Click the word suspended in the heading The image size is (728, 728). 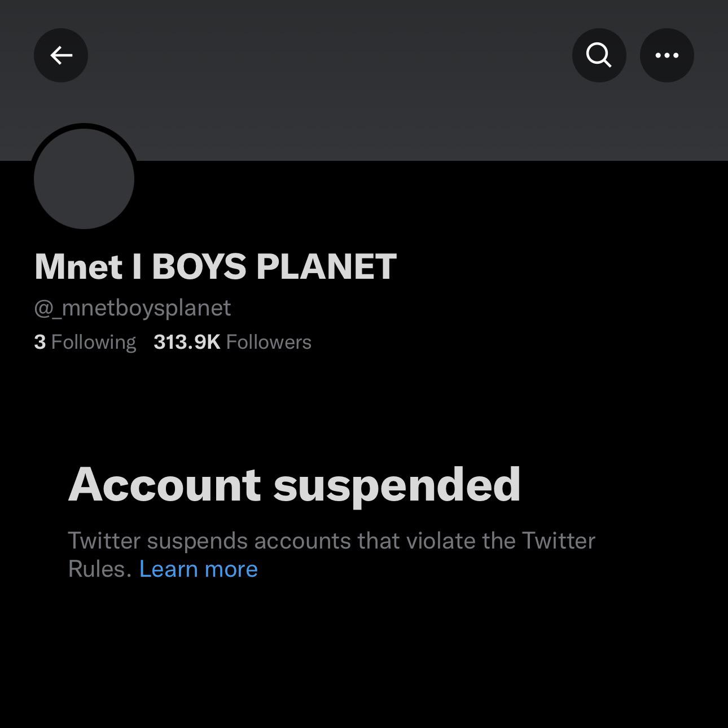(x=397, y=484)
